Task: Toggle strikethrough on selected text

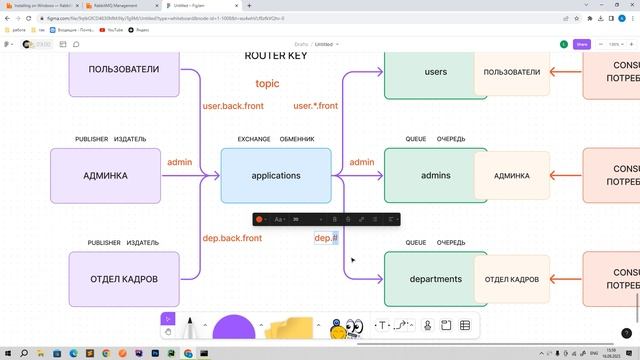Action: click(x=348, y=220)
